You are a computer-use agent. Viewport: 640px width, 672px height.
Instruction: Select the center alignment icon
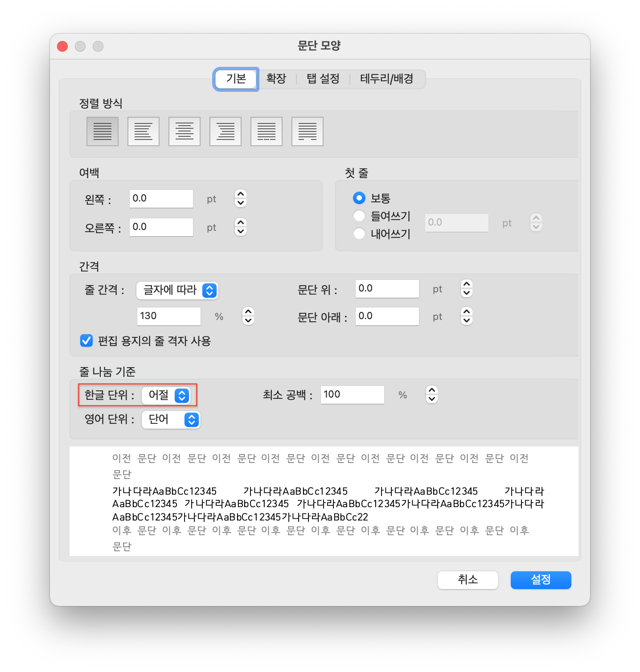click(x=184, y=131)
